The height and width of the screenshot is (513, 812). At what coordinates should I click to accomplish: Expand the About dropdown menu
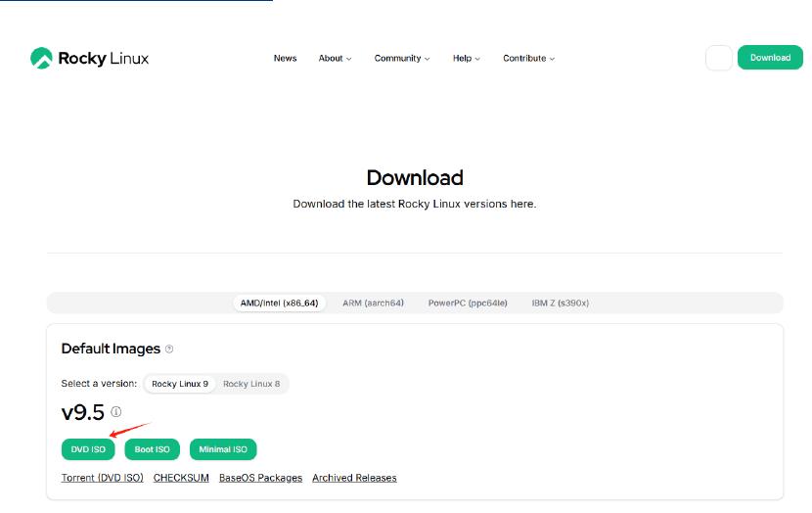[335, 58]
